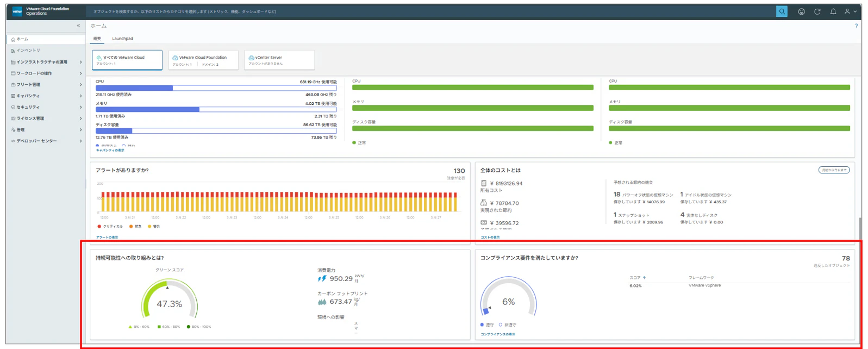Open the notifications bell
Viewport: 868px width, 349px height.
coord(833,11)
